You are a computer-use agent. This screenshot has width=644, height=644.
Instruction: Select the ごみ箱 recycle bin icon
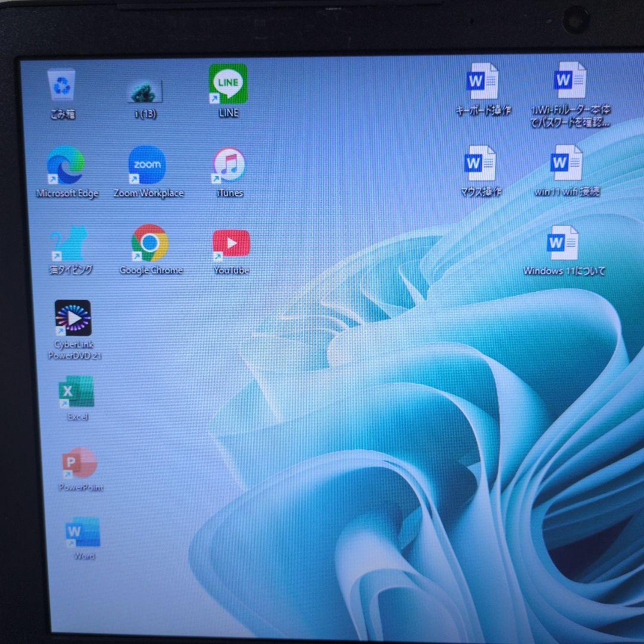[x=62, y=86]
